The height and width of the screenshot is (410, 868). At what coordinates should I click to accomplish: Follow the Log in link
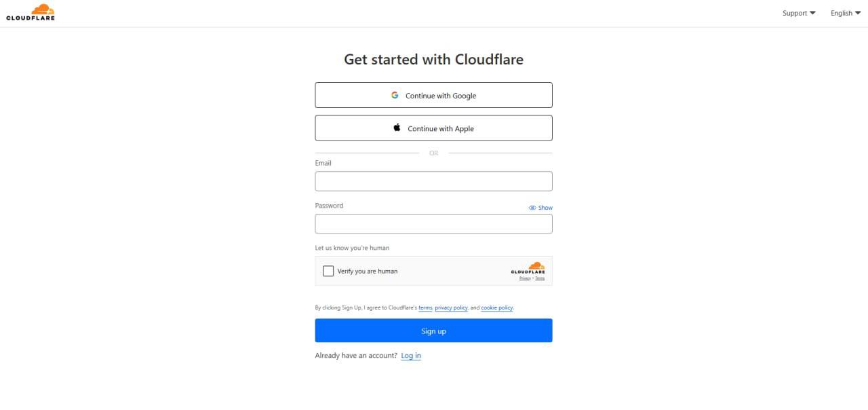(411, 356)
